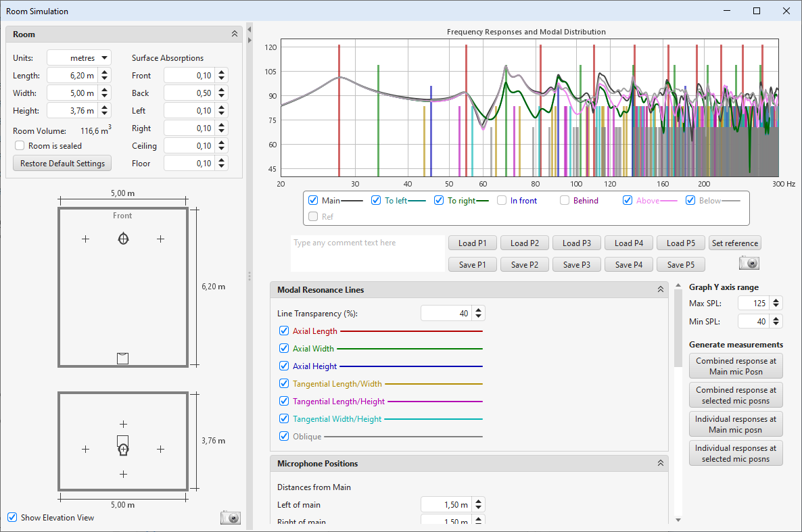The image size is (802, 532).
Task: Toggle the In front response checkbox
Action: tap(502, 200)
